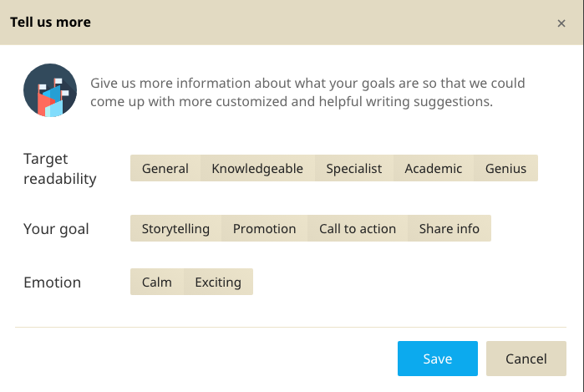The image size is (584, 392).
Task: Choose Knowledgeable readability level
Action: tap(257, 168)
